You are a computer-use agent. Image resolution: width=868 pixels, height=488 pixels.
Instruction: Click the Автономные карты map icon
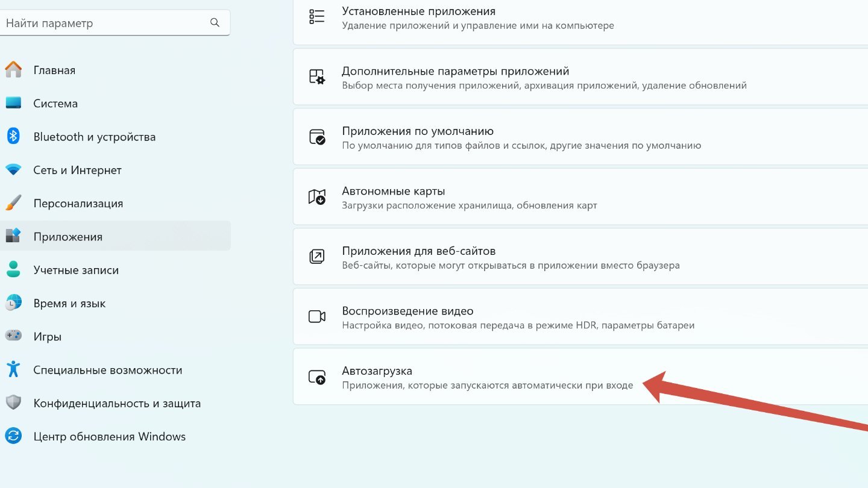click(317, 197)
